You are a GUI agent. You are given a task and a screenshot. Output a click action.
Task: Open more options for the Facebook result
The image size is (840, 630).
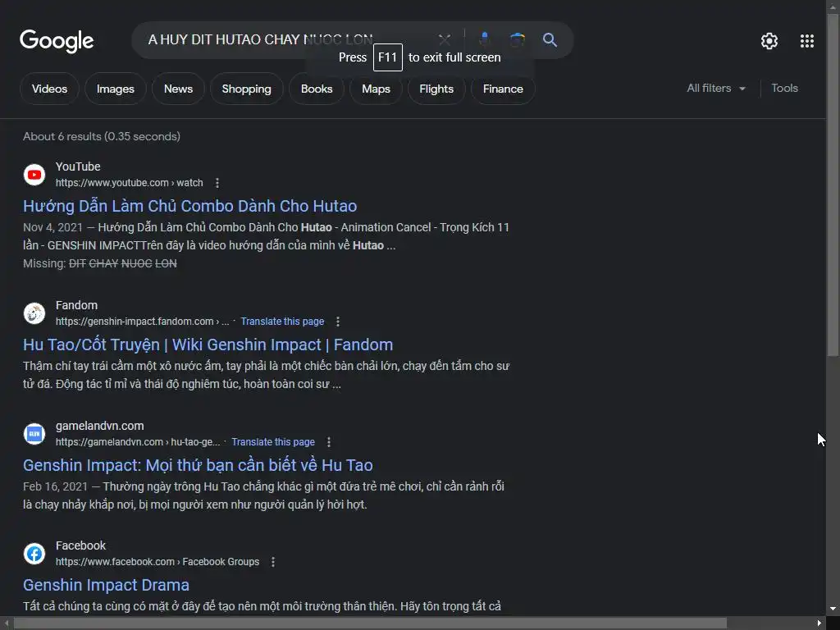[272, 562]
